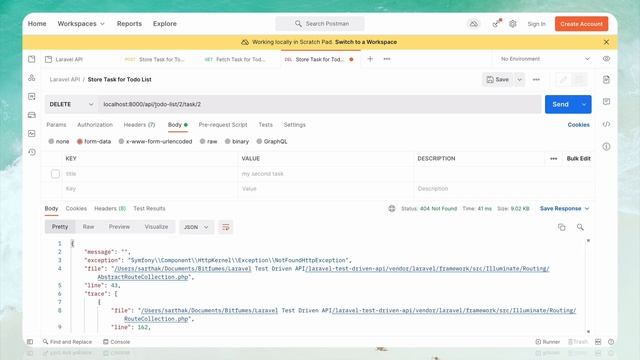Add a new request tab with plus icon
The width and height of the screenshot is (640, 360).
click(x=370, y=59)
